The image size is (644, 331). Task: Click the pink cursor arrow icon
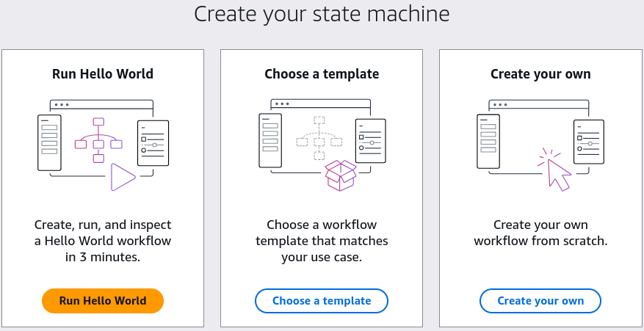pyautogui.click(x=555, y=170)
